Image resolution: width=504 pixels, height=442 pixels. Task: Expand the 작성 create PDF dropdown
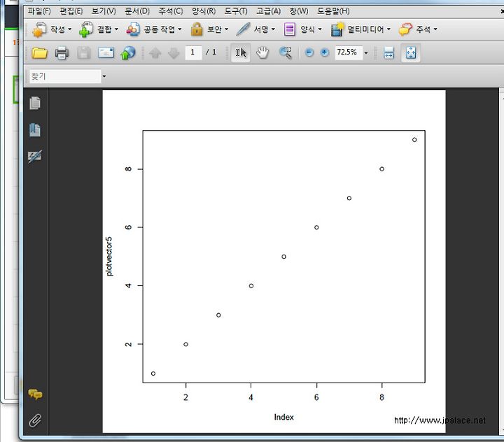(x=70, y=29)
